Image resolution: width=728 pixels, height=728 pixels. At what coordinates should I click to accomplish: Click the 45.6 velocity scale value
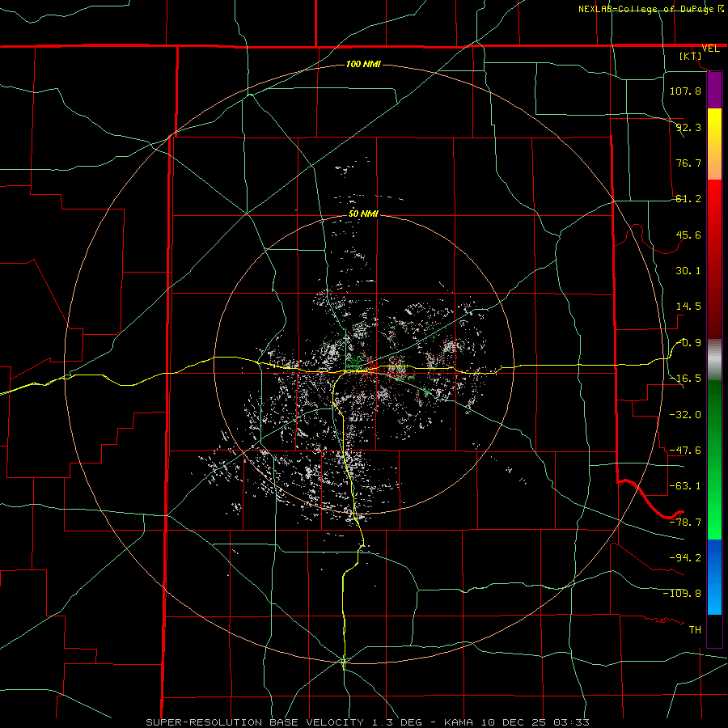(x=688, y=235)
